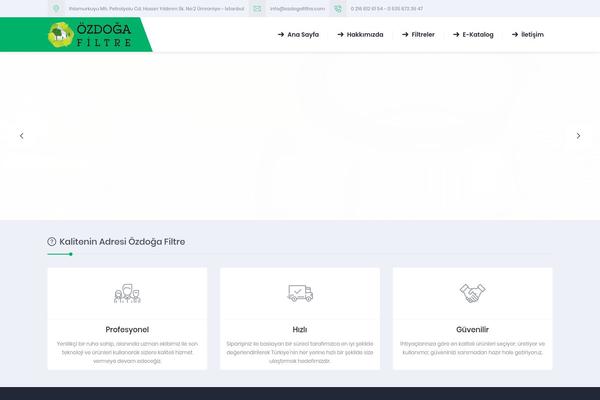This screenshot has height=400, width=600.
Task: Click the Güvenilir card title
Action: (473, 330)
